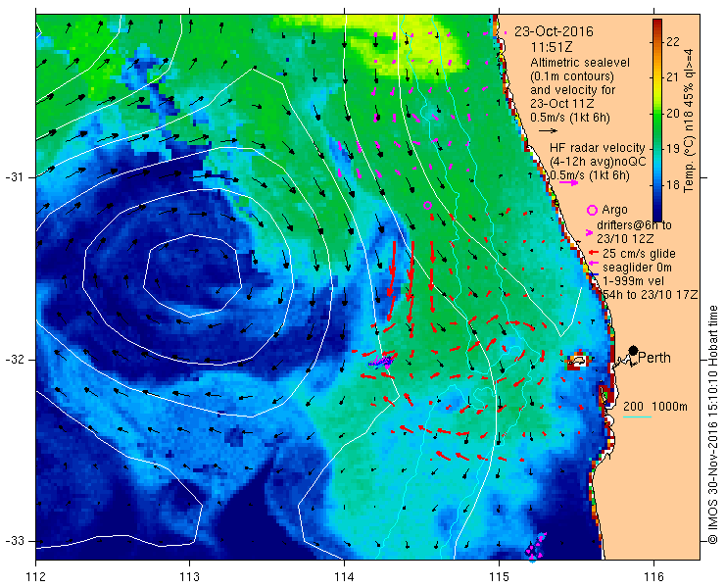
Task: Click the 18 value on temperature scale
Action: point(674,184)
